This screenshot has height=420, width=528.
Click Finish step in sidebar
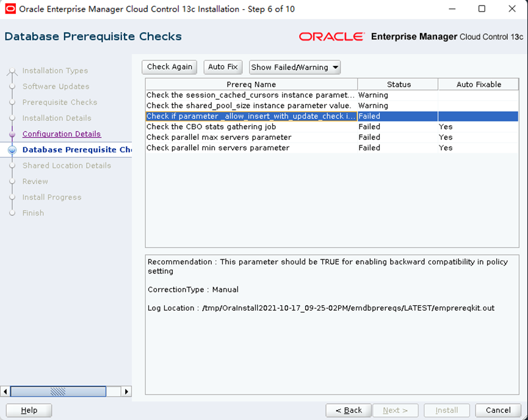33,213
